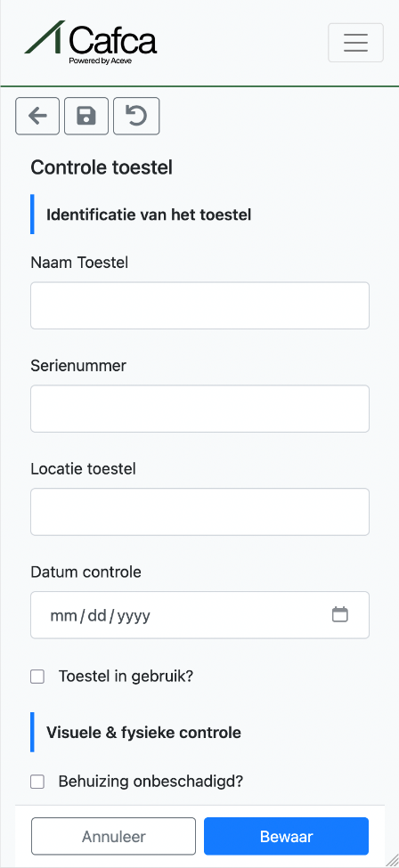This screenshot has height=868, width=399.
Task: Focus the Naam Toestel text field
Action: click(x=199, y=305)
